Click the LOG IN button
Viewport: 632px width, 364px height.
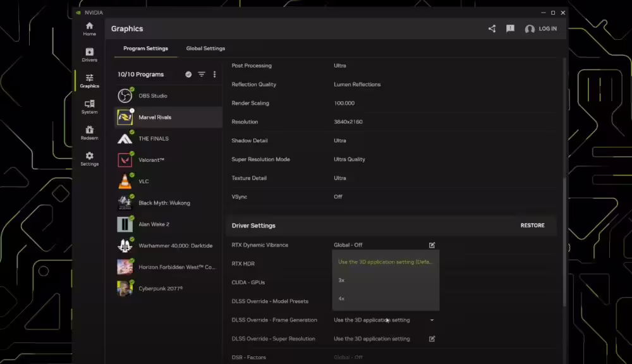coord(541,28)
